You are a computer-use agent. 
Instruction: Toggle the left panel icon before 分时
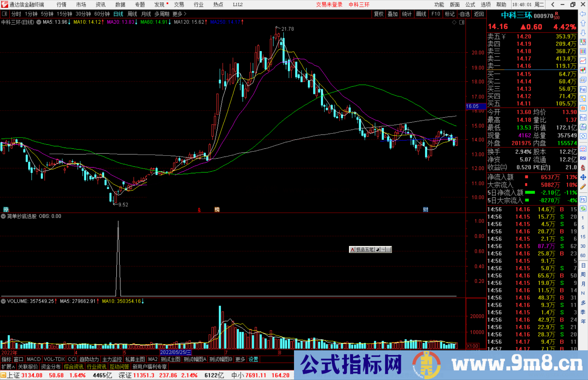point(5,14)
